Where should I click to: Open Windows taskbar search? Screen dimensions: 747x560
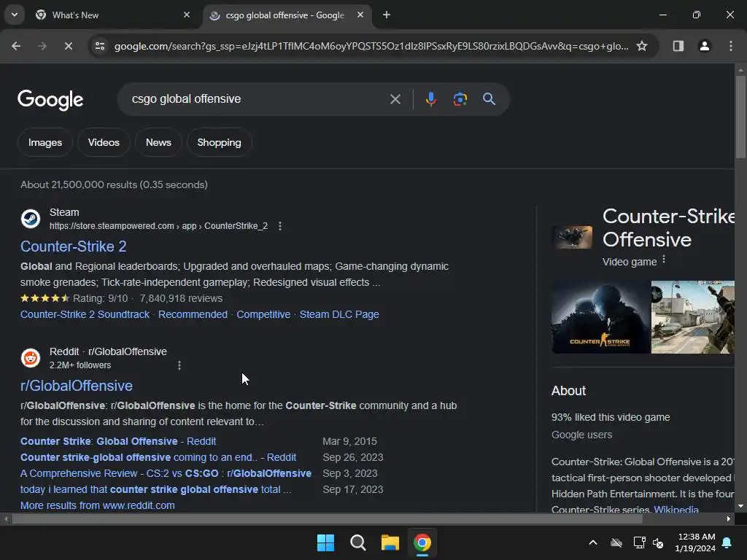coord(357,542)
